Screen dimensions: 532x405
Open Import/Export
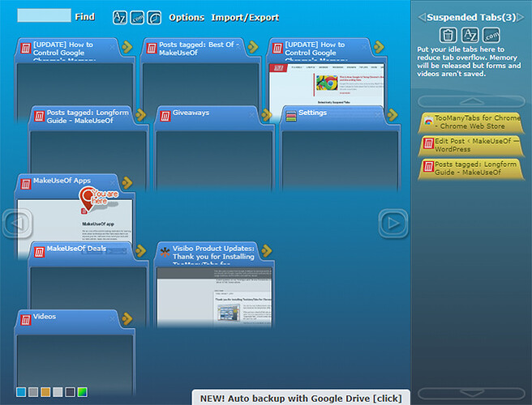coord(245,17)
